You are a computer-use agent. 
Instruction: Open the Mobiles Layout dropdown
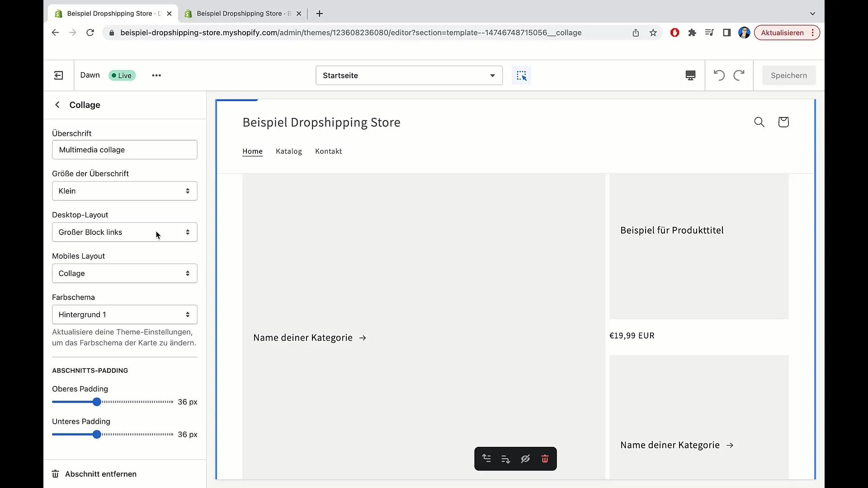[125, 273]
